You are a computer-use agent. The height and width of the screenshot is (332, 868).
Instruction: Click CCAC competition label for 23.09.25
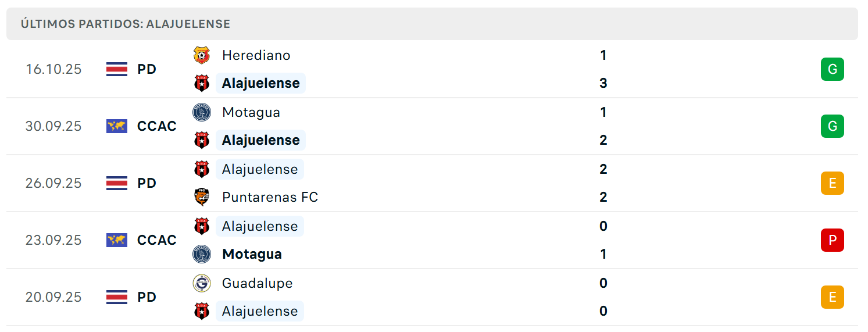pyautogui.click(x=157, y=240)
